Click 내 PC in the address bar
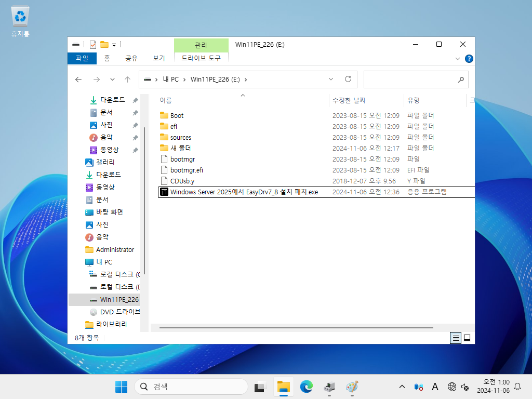Screen dimensions: 532x399 170,79
